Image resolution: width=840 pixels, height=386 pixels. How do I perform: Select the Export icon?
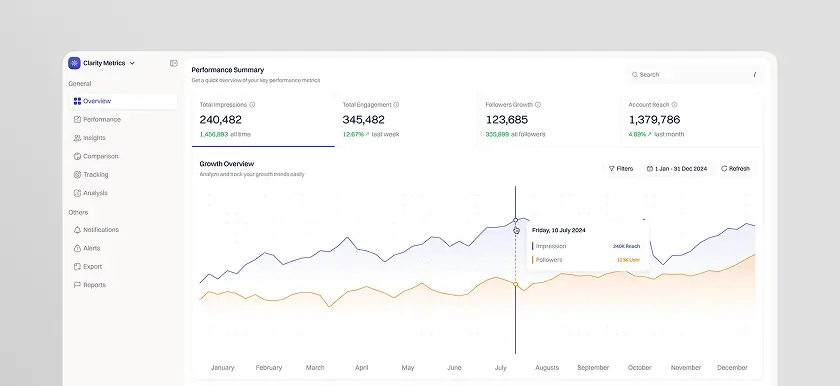point(77,267)
